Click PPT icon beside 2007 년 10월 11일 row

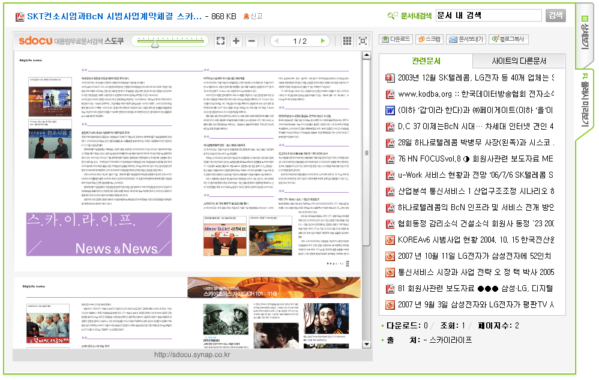click(x=390, y=256)
